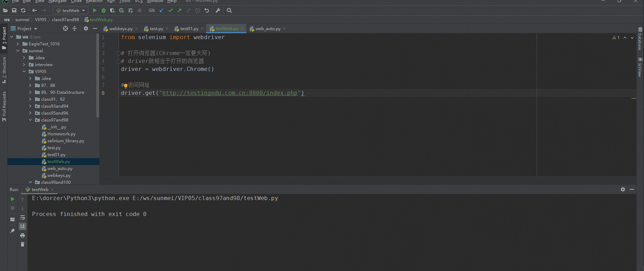Expand the 89、90-DataStructure folder
The image size is (644, 271).
[30, 92]
